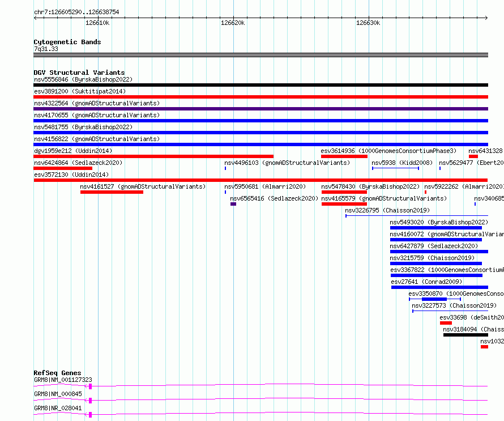
Task: Open the GRM8|NR_028041 transcript label
Action: pos(58,408)
